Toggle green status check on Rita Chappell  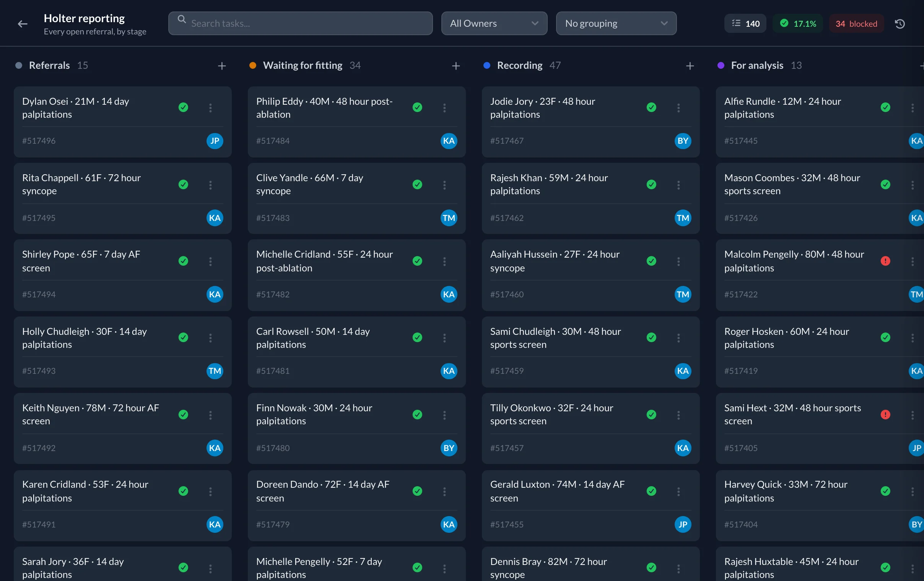coord(184,185)
